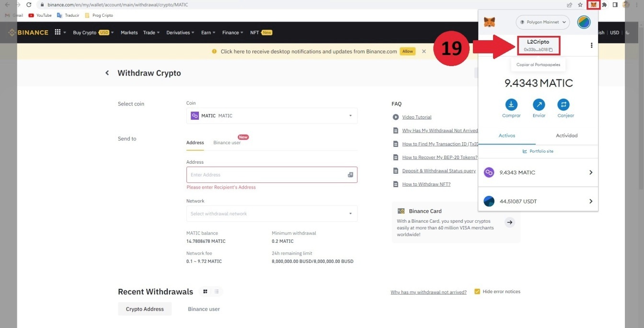This screenshot has width=644, height=328.
Task: Open the Polygon Mainnet network dropdown
Action: [x=542, y=22]
